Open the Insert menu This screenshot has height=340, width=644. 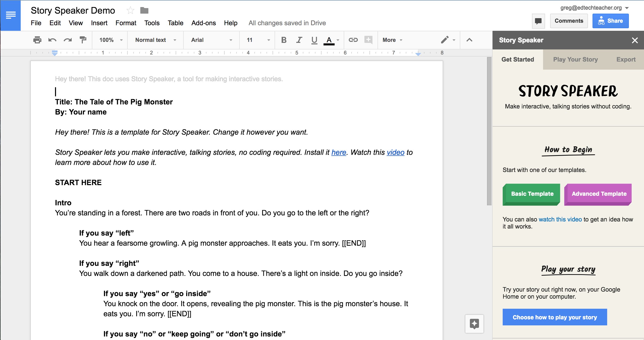click(x=99, y=23)
